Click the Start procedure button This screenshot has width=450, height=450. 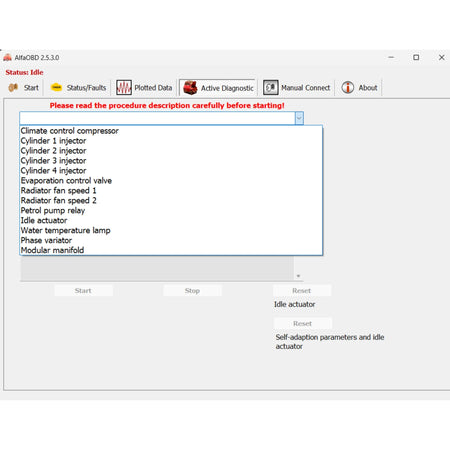point(83,291)
